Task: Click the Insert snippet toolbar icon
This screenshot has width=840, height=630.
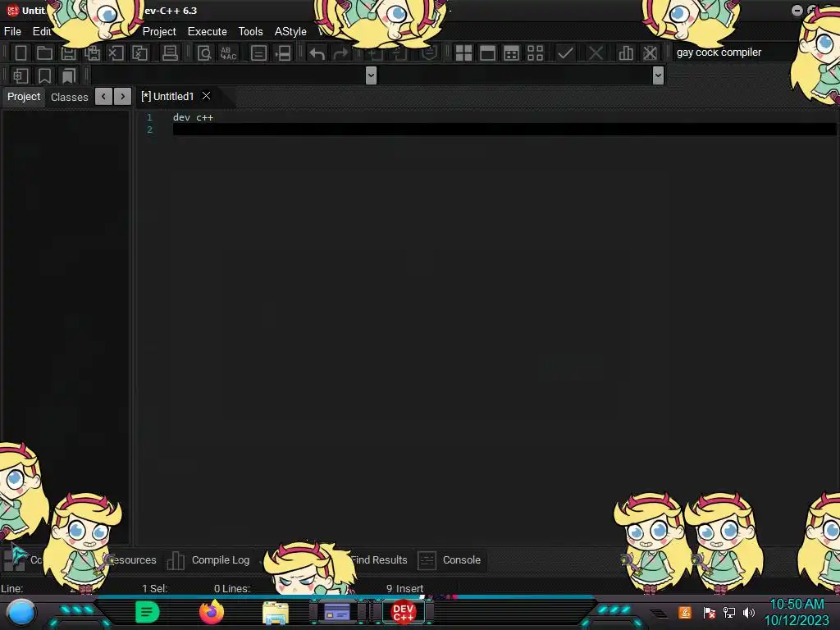Action: tap(21, 75)
